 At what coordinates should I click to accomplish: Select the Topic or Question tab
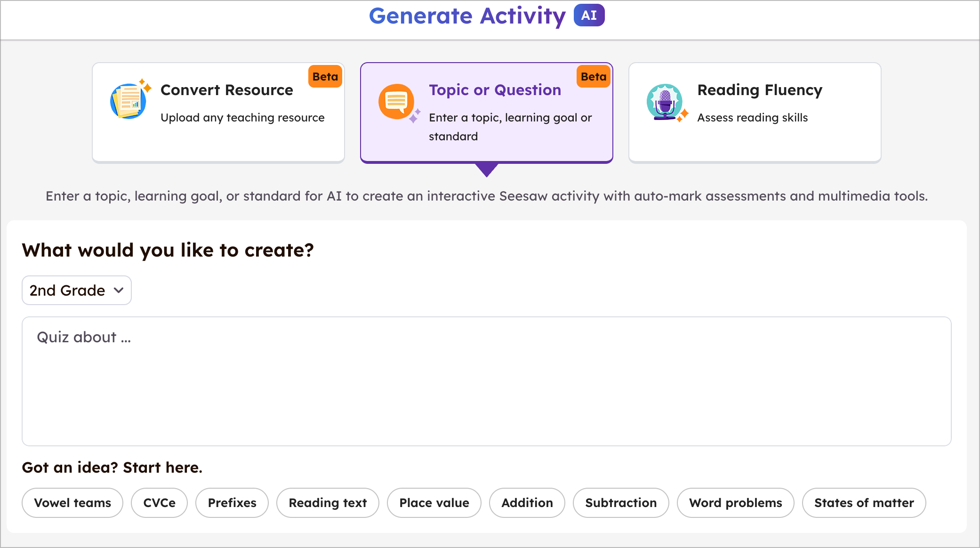pyautogui.click(x=487, y=113)
